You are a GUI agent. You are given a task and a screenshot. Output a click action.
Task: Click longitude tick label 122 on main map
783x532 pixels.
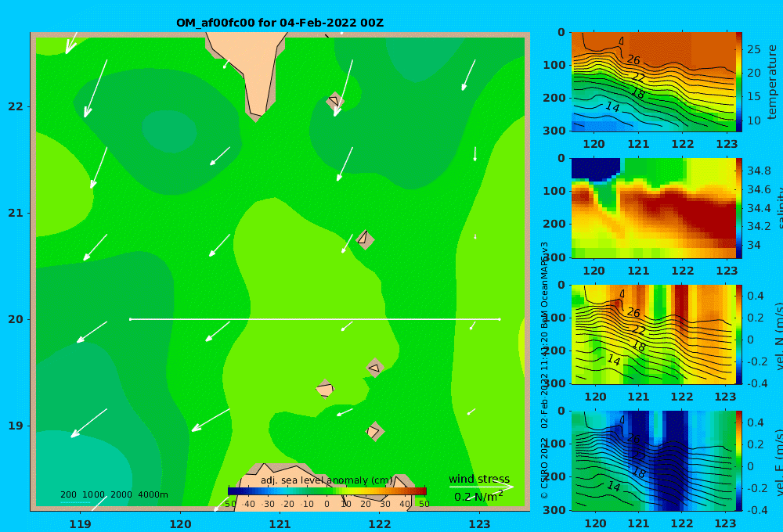click(x=380, y=524)
